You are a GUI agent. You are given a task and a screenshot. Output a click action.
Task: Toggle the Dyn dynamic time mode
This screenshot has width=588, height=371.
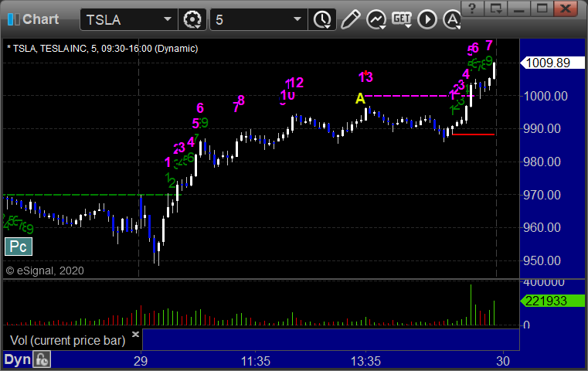[17, 359]
